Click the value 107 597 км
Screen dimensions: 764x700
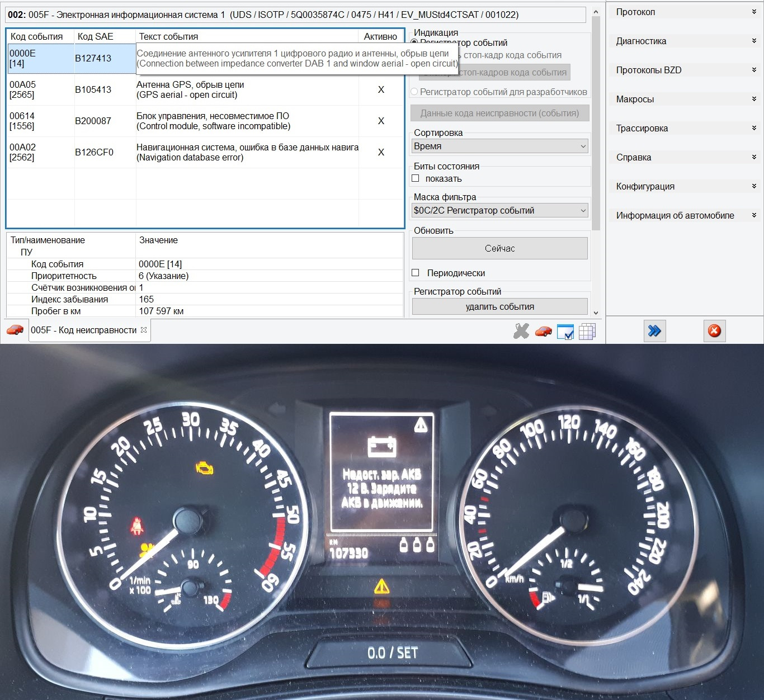pyautogui.click(x=161, y=311)
